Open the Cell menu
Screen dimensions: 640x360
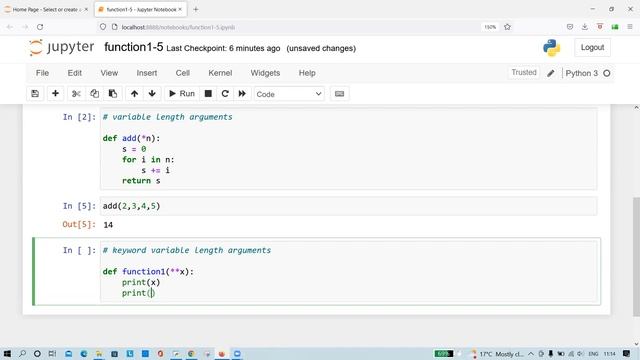(x=183, y=73)
